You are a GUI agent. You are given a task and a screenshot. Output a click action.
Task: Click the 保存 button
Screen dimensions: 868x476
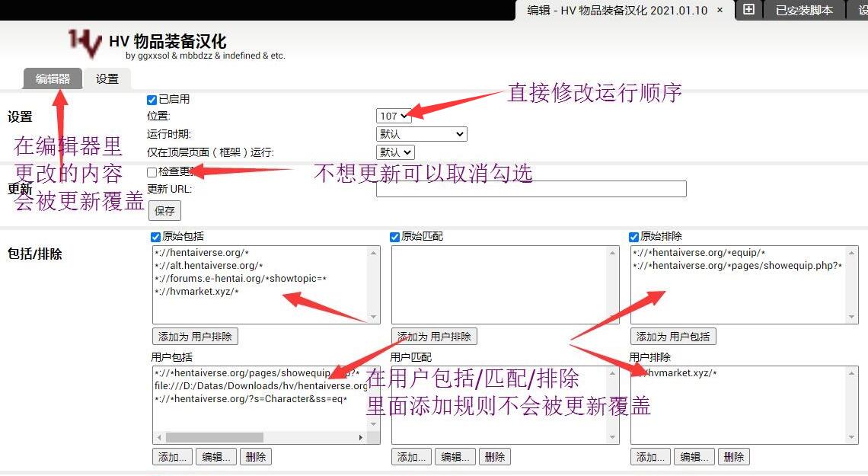click(x=164, y=211)
